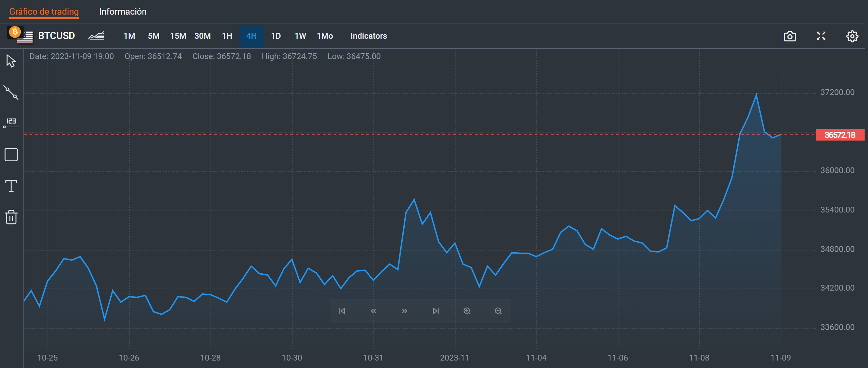Click the 11-04 date axis label
This screenshot has height=368, width=868.
point(536,358)
